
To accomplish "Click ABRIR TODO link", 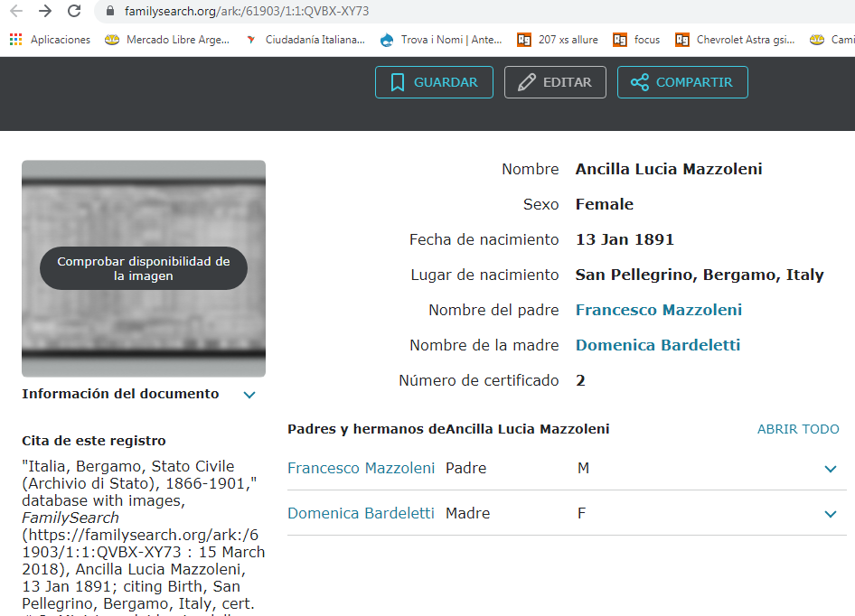I will point(798,429).
